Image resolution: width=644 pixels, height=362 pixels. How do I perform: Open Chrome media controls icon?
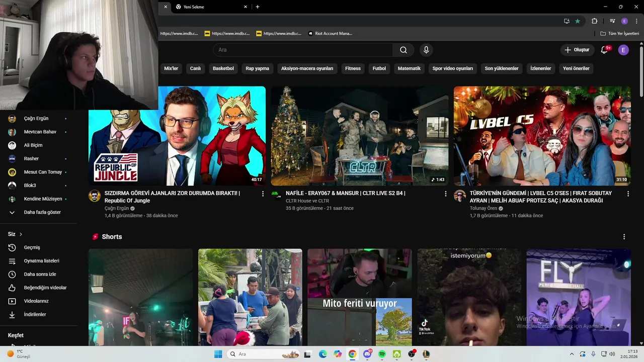click(612, 21)
